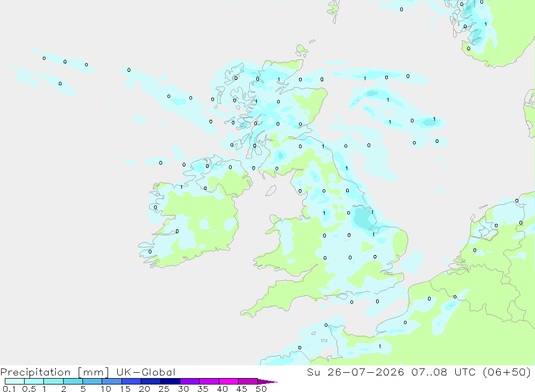Click the 'Su' weekday label

tap(314, 372)
